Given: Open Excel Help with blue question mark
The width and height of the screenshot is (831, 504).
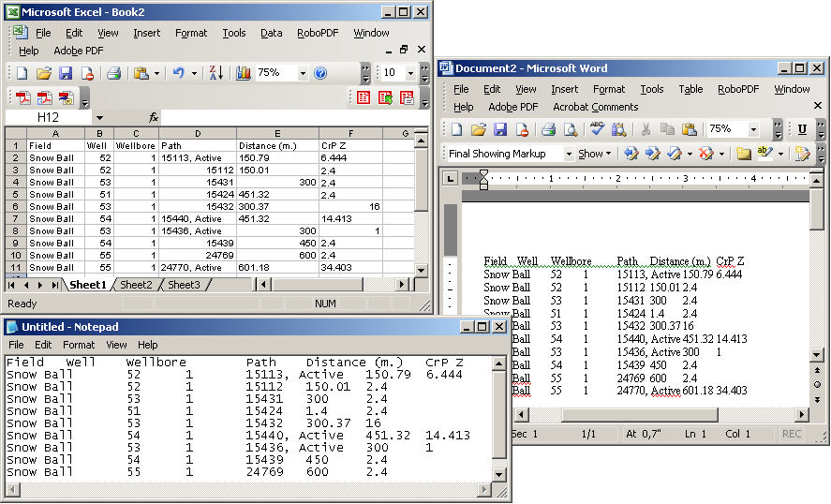Looking at the screenshot, I should tap(320, 73).
